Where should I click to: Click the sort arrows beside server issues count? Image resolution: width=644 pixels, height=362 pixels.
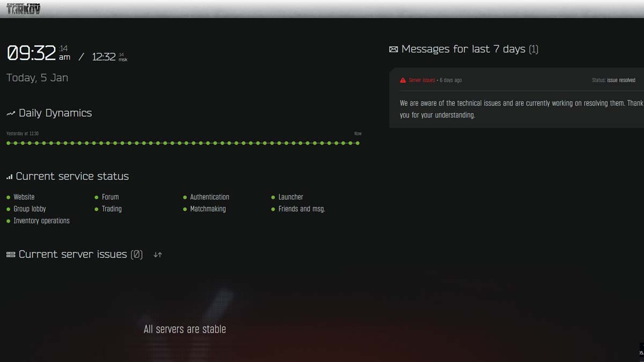pyautogui.click(x=157, y=254)
